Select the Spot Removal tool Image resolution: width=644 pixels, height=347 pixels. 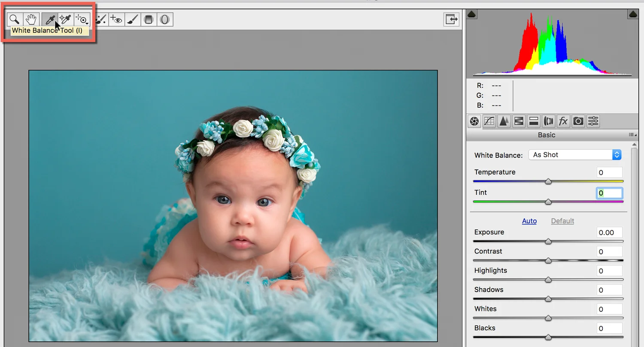pos(100,19)
